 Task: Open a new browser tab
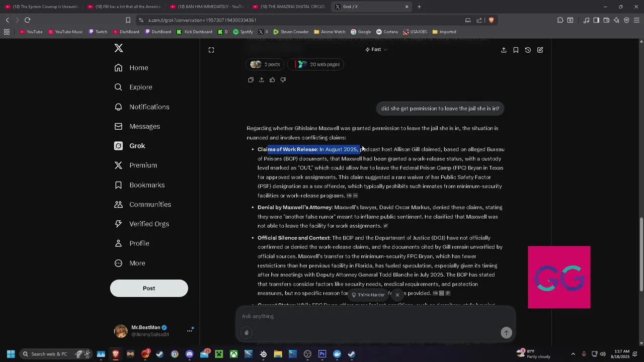pos(419,7)
